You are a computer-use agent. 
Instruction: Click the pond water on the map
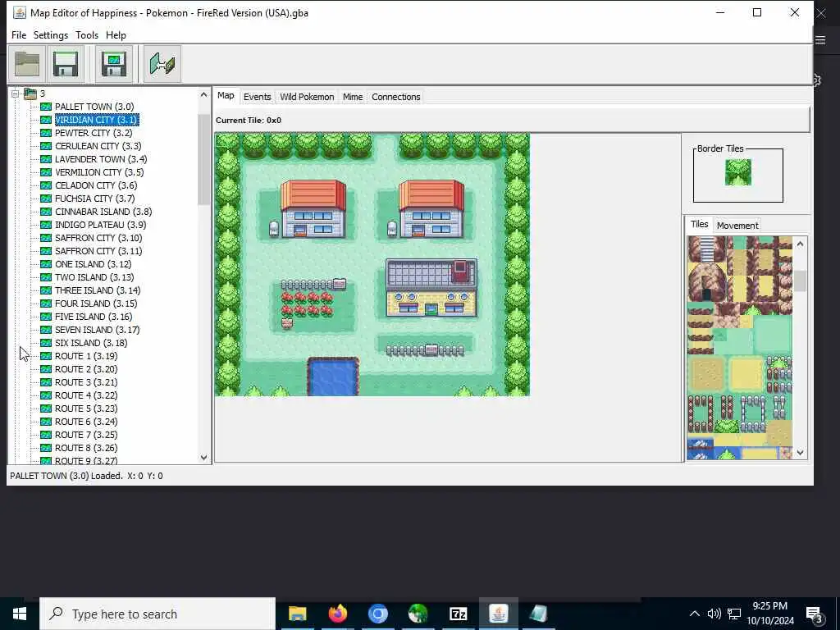[333, 377]
